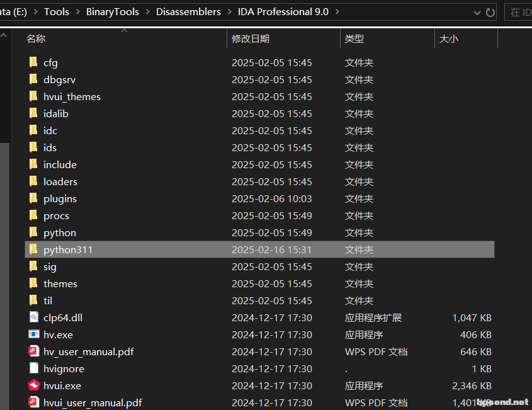Viewport: 532px width, 410px height.
Task: Click the 2025-02-06 10:03 date of plugins
Action: coord(272,198)
